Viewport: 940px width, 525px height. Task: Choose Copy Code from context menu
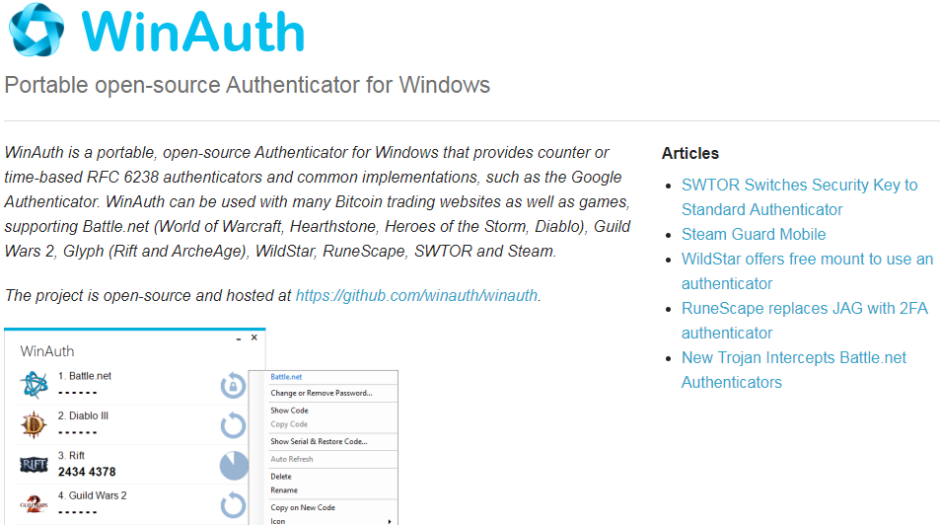(x=289, y=424)
